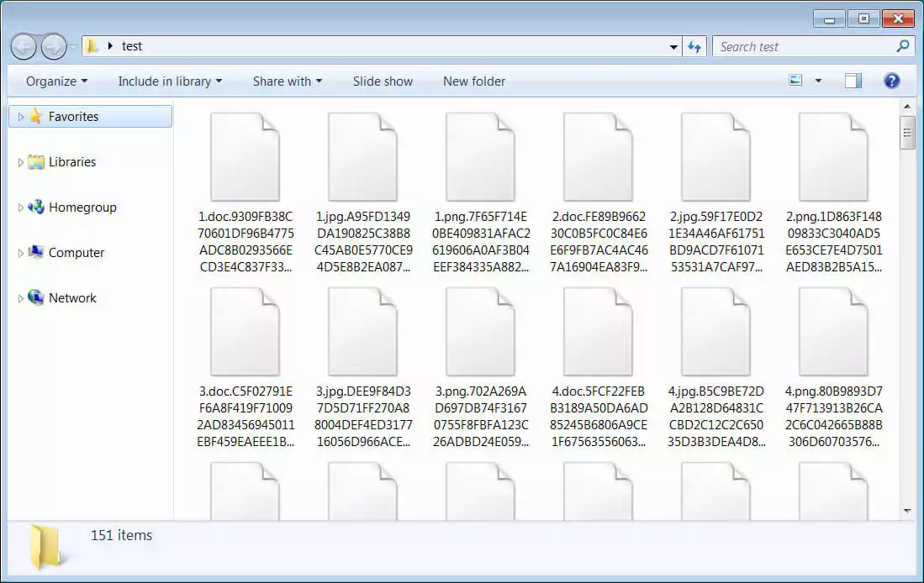Expand the Libraries tree node
924x583 pixels.
21,162
